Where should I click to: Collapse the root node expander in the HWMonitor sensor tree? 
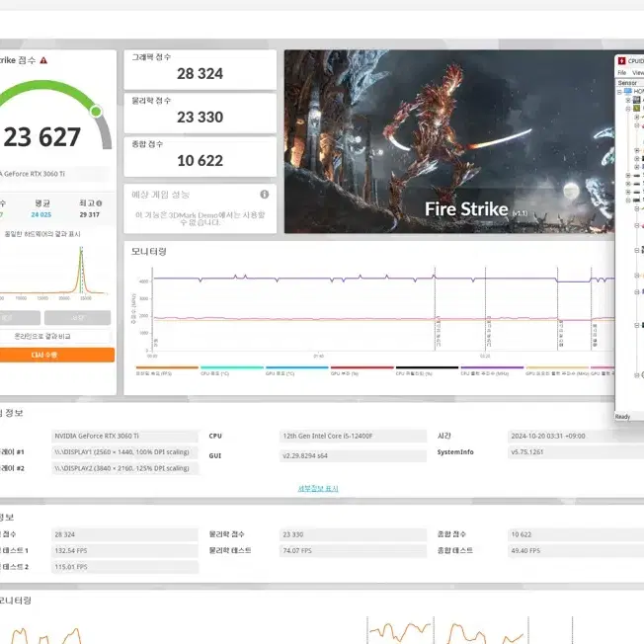[x=619, y=92]
